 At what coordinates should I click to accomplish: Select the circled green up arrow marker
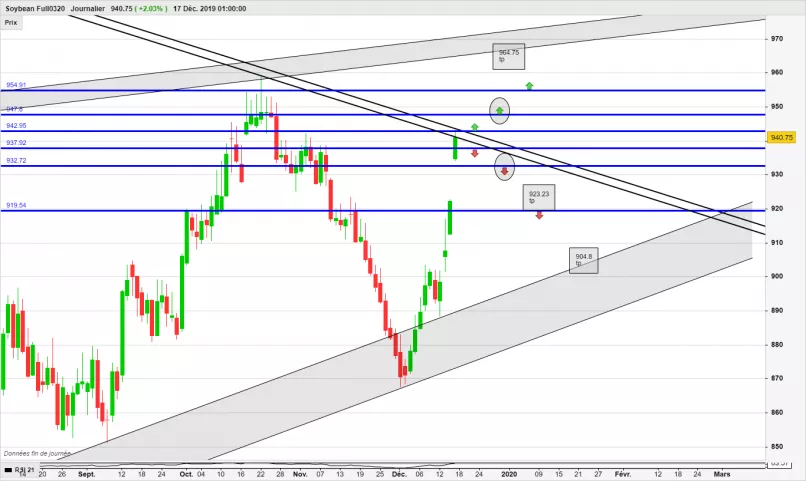[x=499, y=110]
